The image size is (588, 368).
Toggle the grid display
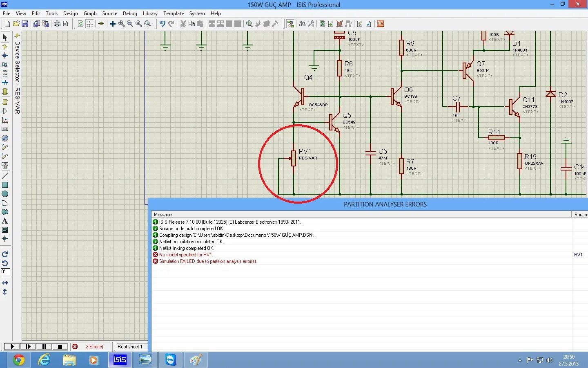tap(89, 24)
